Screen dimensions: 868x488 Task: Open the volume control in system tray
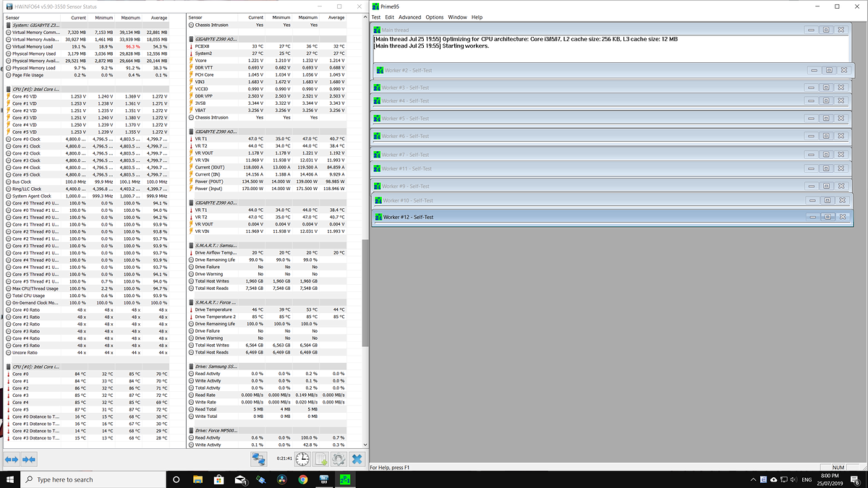795,479
